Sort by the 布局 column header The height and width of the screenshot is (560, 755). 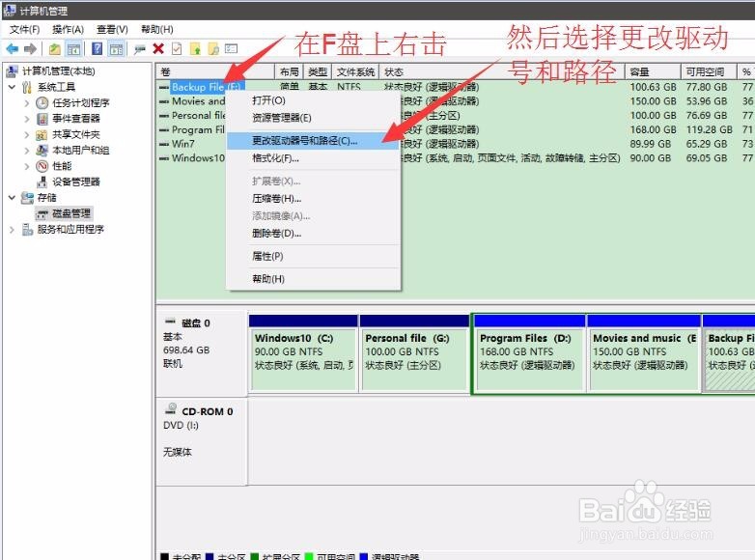[290, 71]
